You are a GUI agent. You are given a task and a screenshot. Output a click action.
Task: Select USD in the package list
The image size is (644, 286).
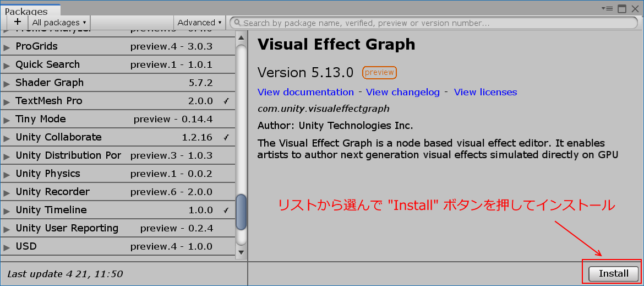[x=118, y=246]
